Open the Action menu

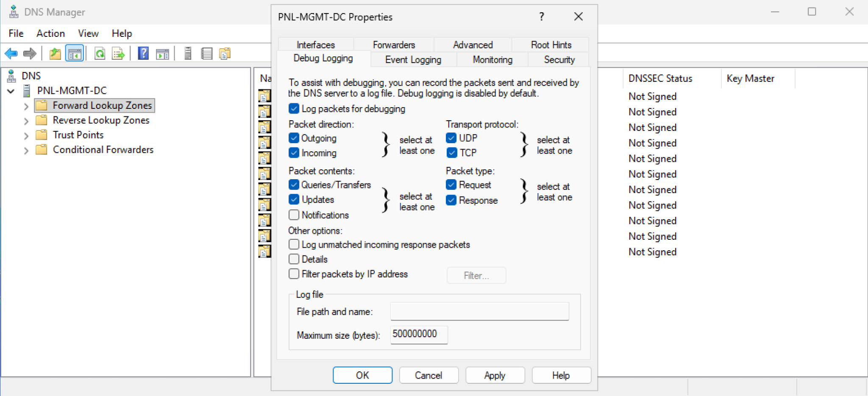tap(50, 33)
